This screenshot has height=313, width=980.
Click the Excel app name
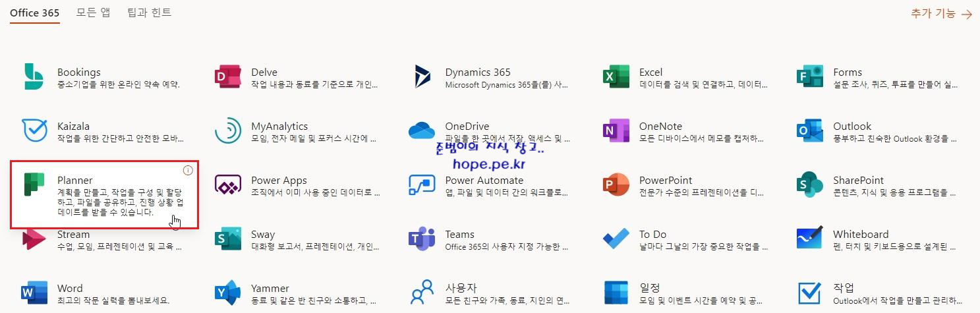(x=651, y=72)
